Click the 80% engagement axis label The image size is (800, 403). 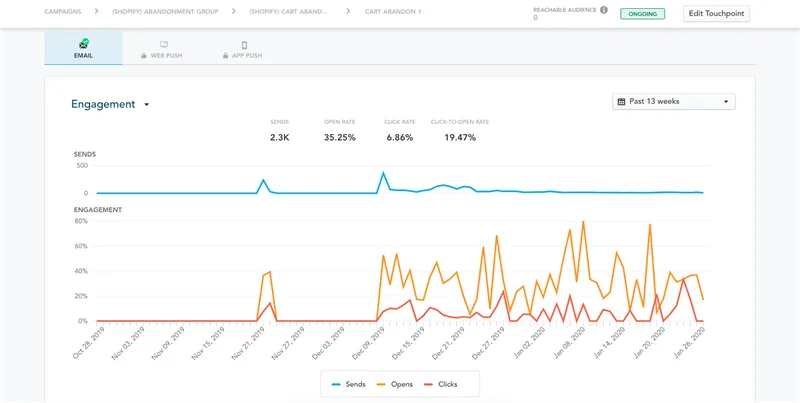(82, 221)
